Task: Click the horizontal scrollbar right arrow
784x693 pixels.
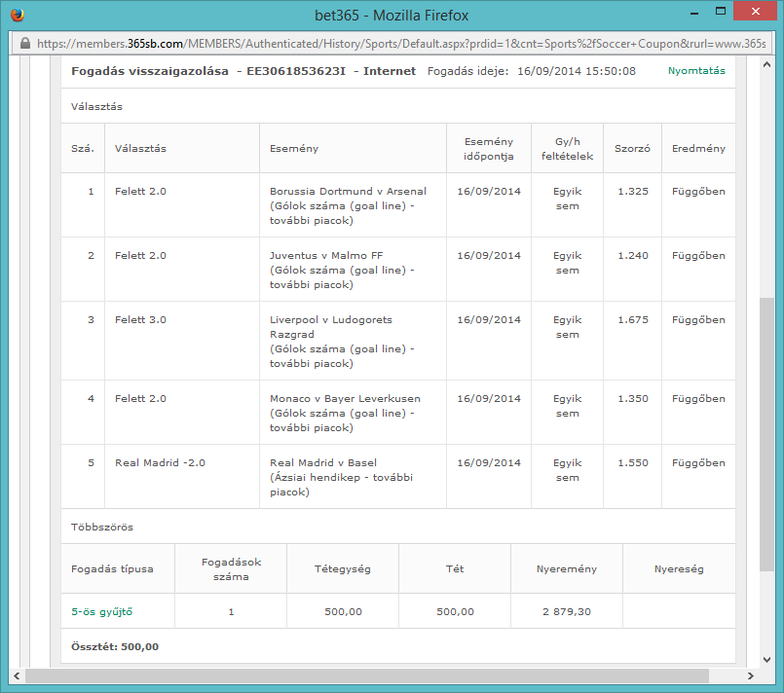Action: (750, 676)
